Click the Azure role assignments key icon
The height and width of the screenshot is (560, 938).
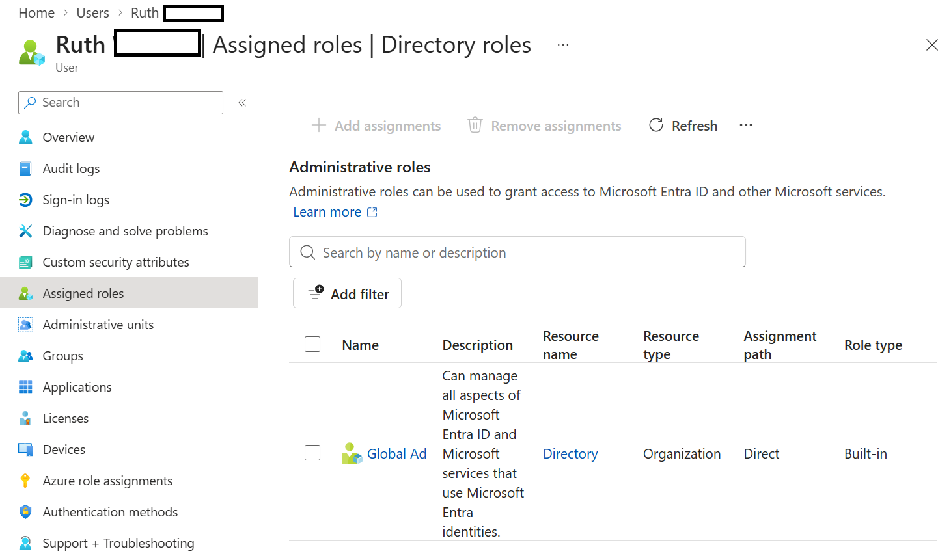pyautogui.click(x=25, y=481)
